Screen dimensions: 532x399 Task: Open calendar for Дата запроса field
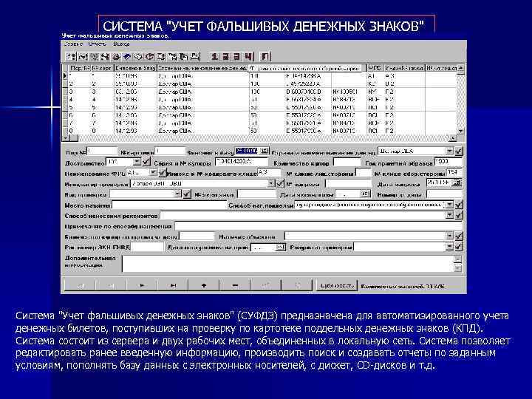(x=457, y=183)
